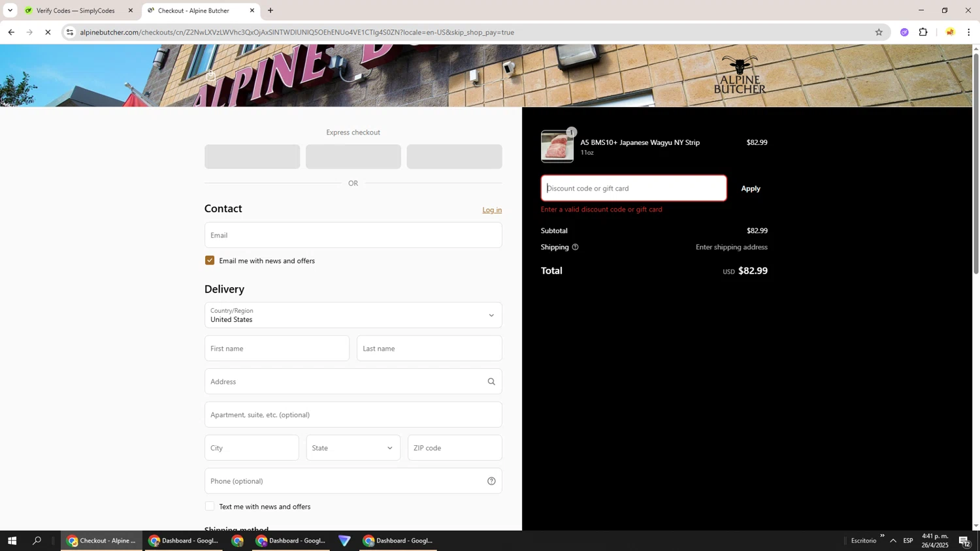
Task: Click the Apartment, suite field
Action: tap(353, 415)
